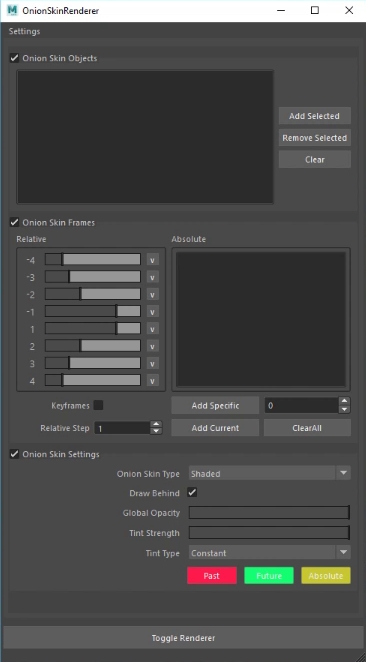Toggle the v button for frame -4
This screenshot has height=662, width=366.
[152, 260]
